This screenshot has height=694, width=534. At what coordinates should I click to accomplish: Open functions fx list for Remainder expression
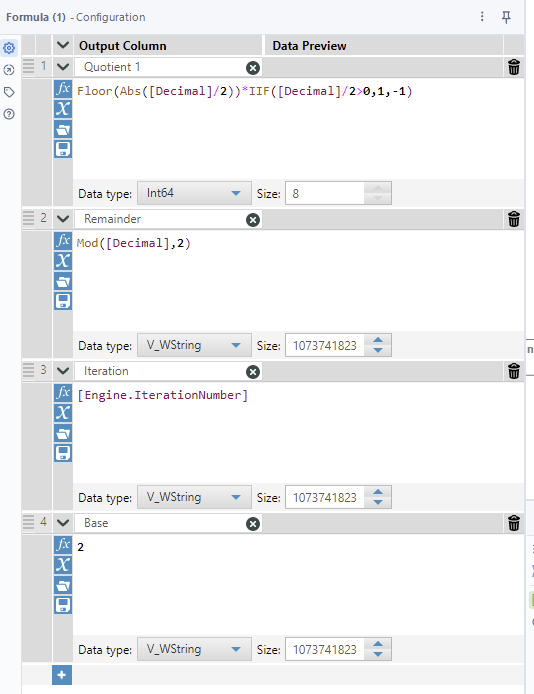pos(63,240)
